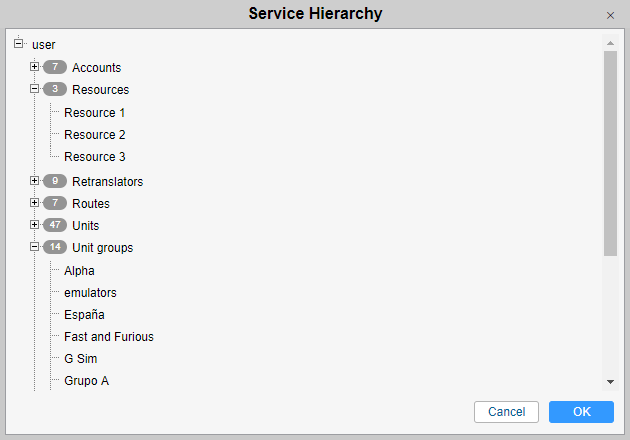Select the Alpha unit group
This screenshot has width=630, height=440.
(79, 271)
